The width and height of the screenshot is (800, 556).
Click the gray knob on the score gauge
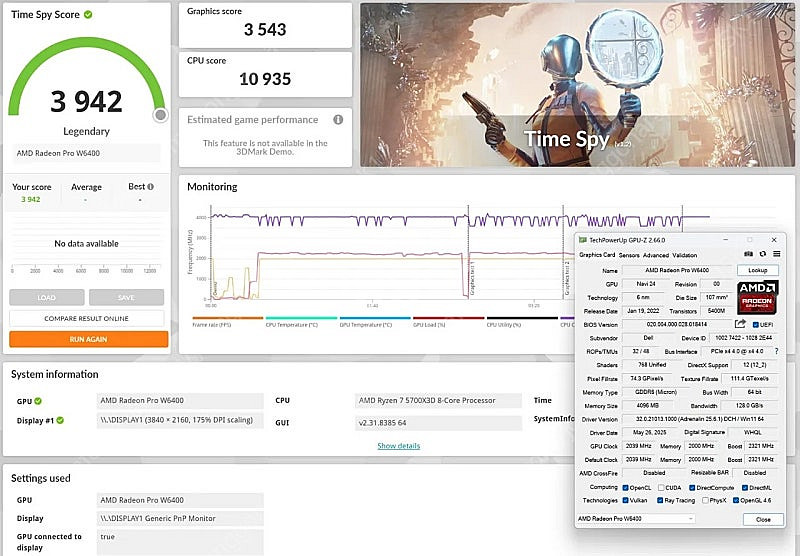[x=160, y=115]
